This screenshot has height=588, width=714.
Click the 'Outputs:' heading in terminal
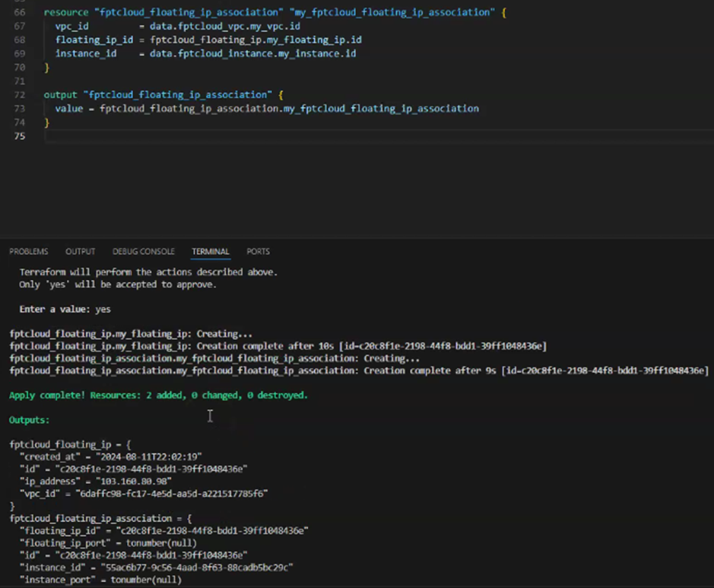[29, 420]
